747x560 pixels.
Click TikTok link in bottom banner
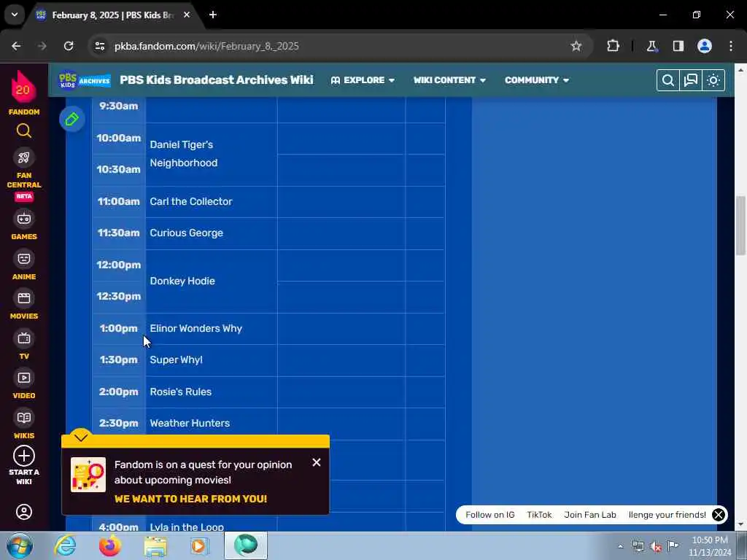539,515
